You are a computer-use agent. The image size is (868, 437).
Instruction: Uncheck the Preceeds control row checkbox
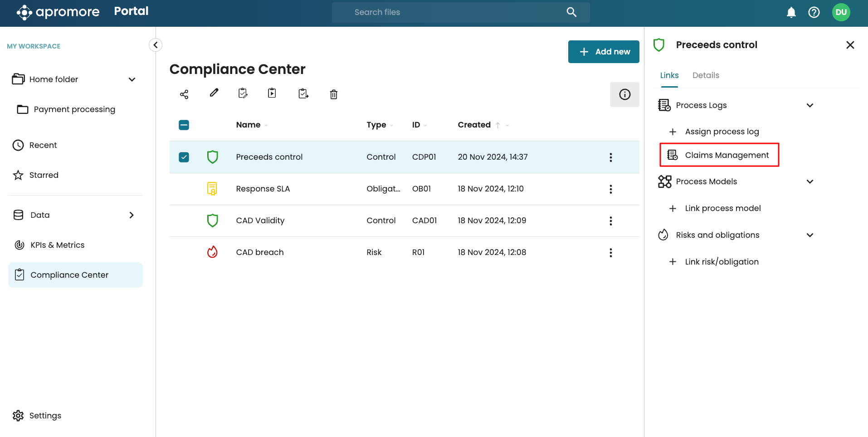pos(184,157)
